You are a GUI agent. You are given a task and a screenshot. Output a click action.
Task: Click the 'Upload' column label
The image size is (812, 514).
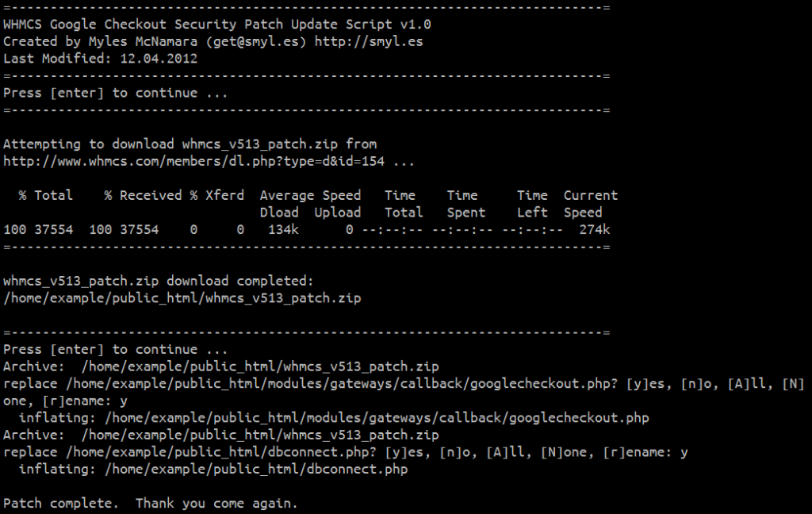(337, 213)
